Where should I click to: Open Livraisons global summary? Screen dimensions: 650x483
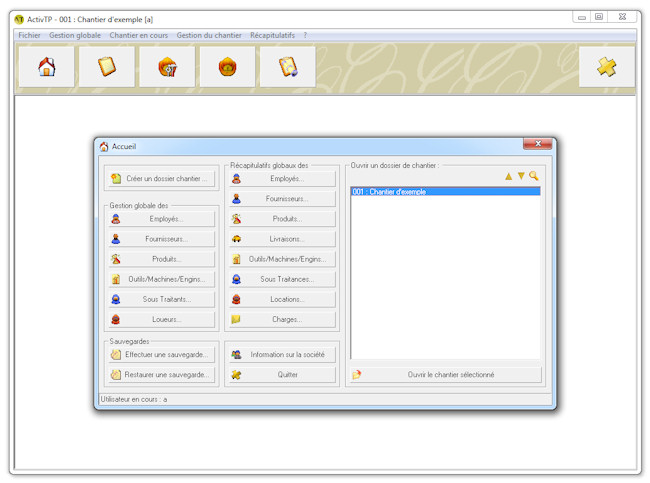pyautogui.click(x=282, y=239)
